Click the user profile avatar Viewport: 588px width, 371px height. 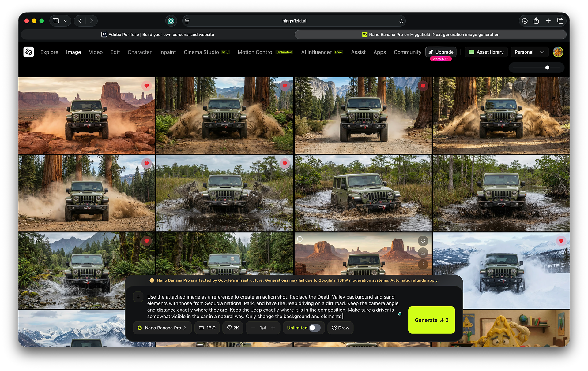click(558, 52)
